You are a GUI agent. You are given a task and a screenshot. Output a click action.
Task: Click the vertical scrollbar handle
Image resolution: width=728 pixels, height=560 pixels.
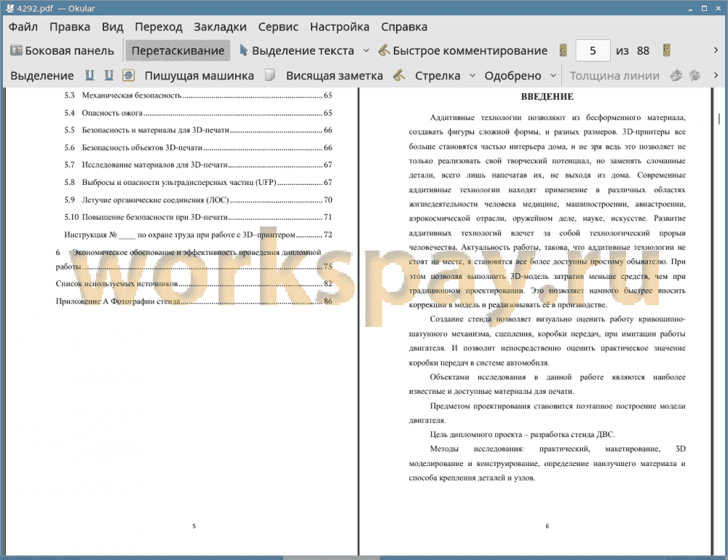(719, 119)
